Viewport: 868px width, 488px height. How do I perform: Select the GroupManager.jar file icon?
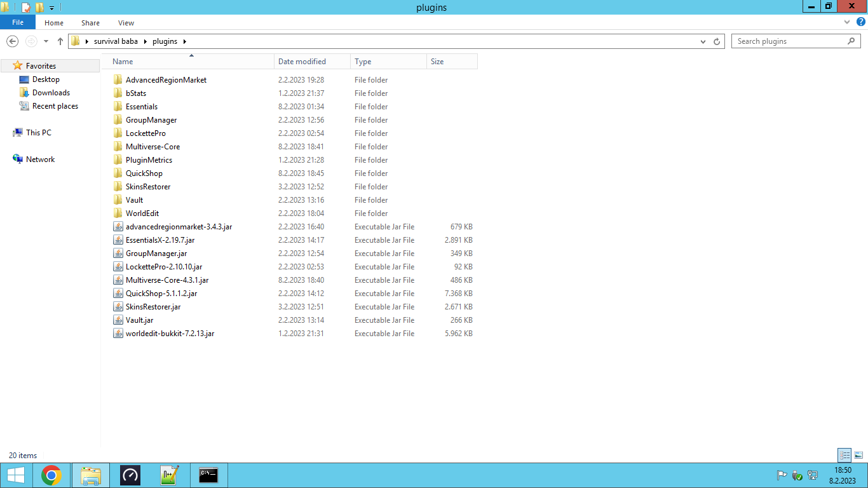point(118,254)
